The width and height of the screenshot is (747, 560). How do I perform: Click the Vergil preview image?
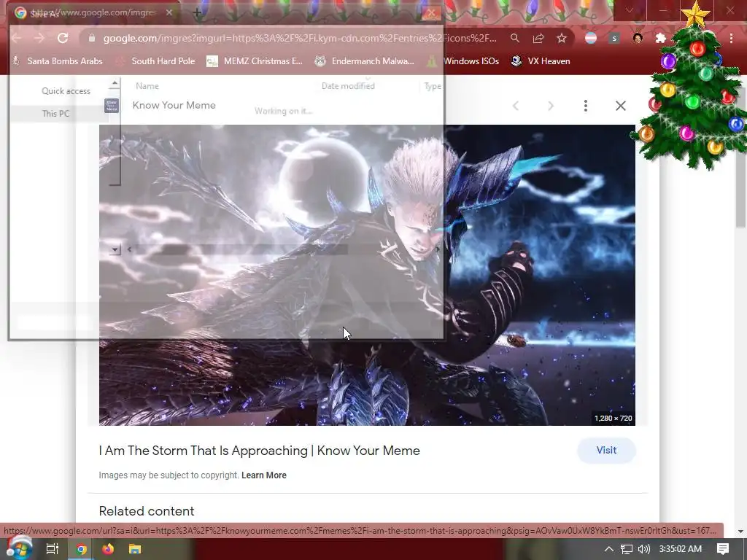coord(367,275)
